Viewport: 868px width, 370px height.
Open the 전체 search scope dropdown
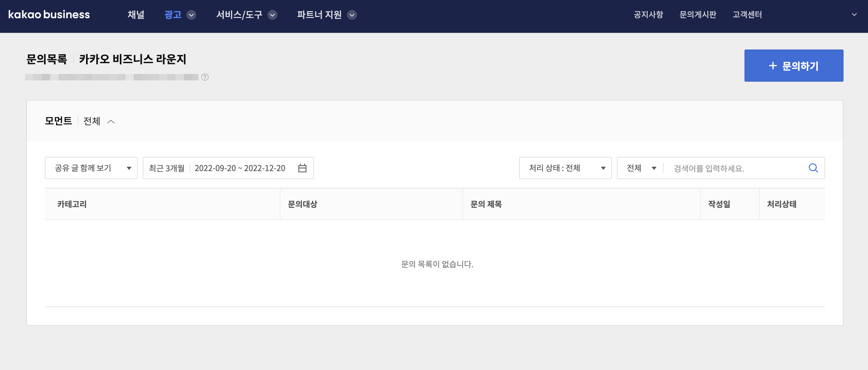click(640, 168)
